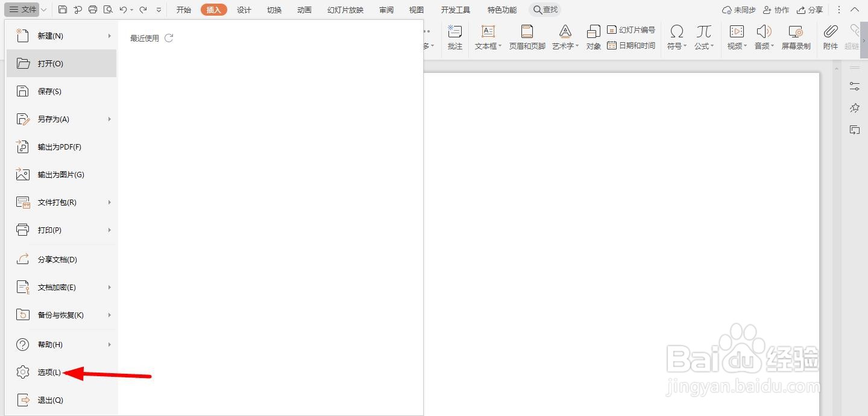The height and width of the screenshot is (416, 868).
Task: Collapse the ribbon with the up chevron
Action: pyautogui.click(x=855, y=10)
